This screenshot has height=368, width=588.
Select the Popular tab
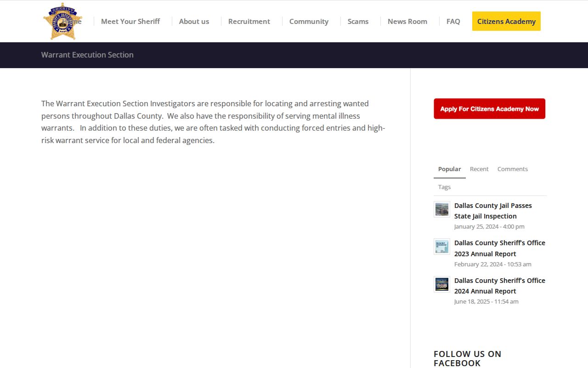pos(449,169)
